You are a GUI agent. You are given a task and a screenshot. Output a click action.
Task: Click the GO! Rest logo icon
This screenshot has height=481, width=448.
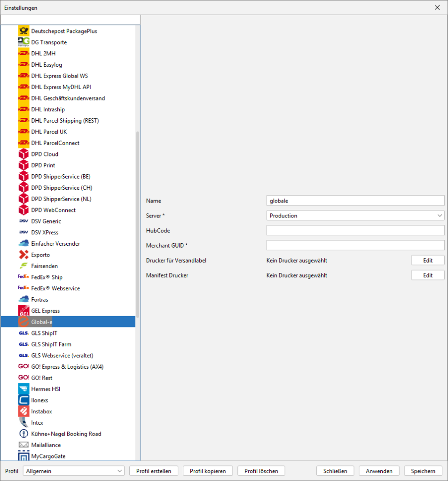24,378
